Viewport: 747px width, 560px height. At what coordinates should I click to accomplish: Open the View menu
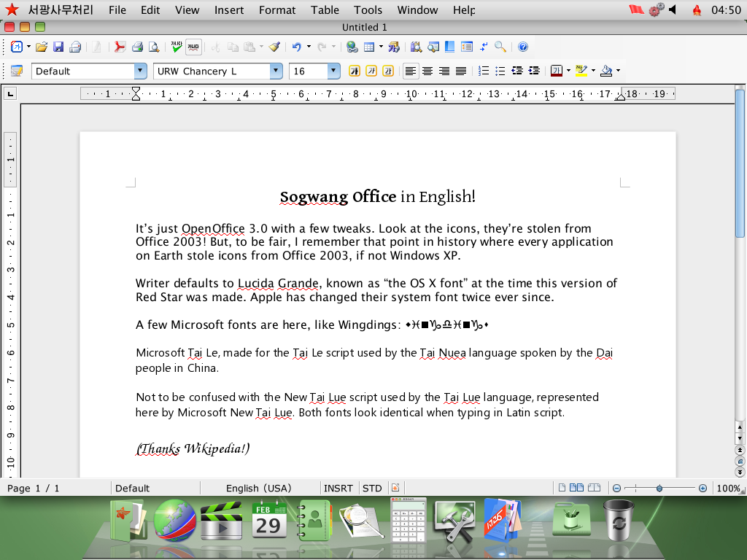(x=187, y=10)
